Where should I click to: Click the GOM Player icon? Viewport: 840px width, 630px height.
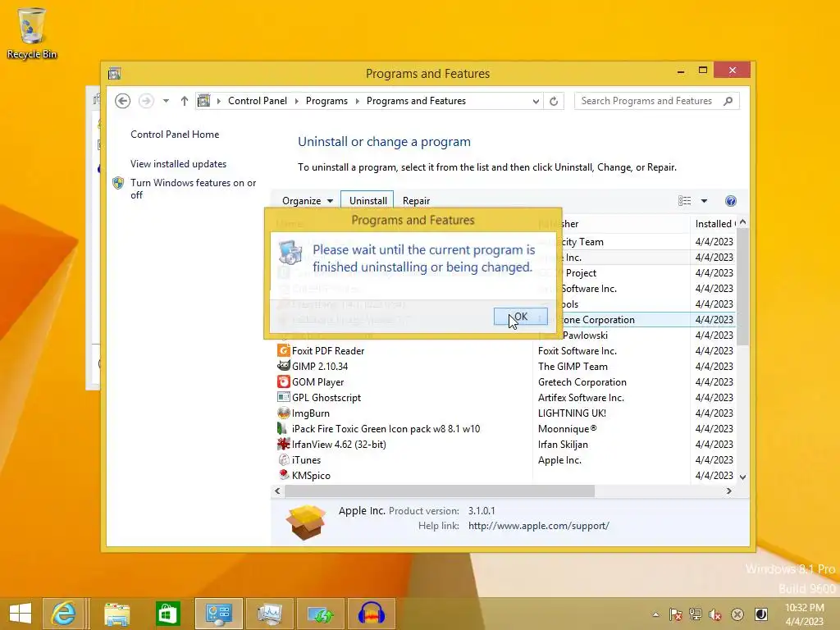pyautogui.click(x=283, y=381)
